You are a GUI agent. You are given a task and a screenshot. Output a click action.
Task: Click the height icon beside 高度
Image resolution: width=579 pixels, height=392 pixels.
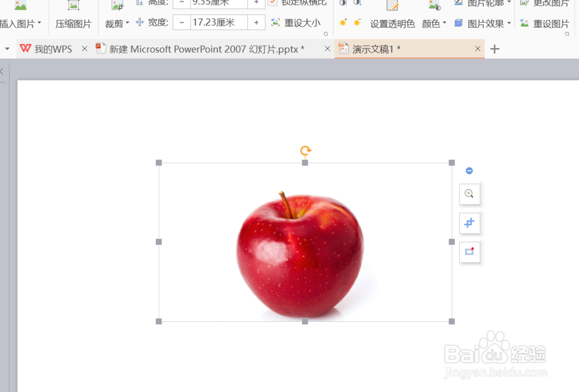tap(140, 2)
